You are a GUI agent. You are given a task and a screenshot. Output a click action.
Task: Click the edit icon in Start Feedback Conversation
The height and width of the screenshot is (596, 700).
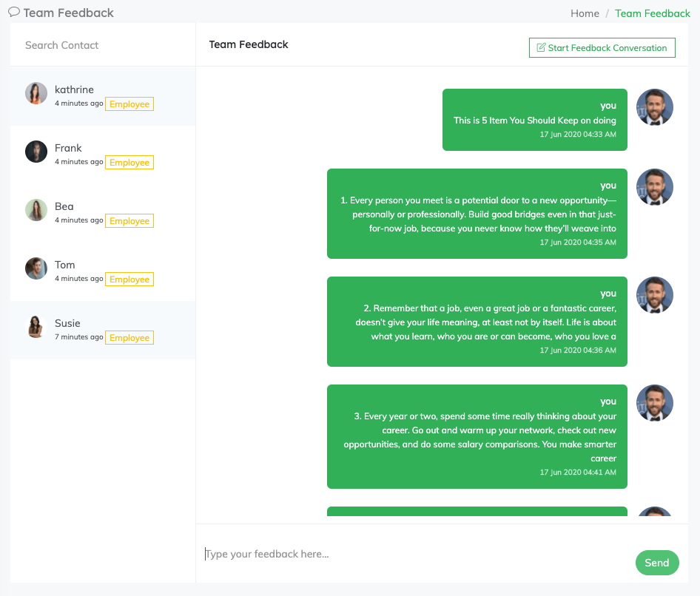click(541, 47)
